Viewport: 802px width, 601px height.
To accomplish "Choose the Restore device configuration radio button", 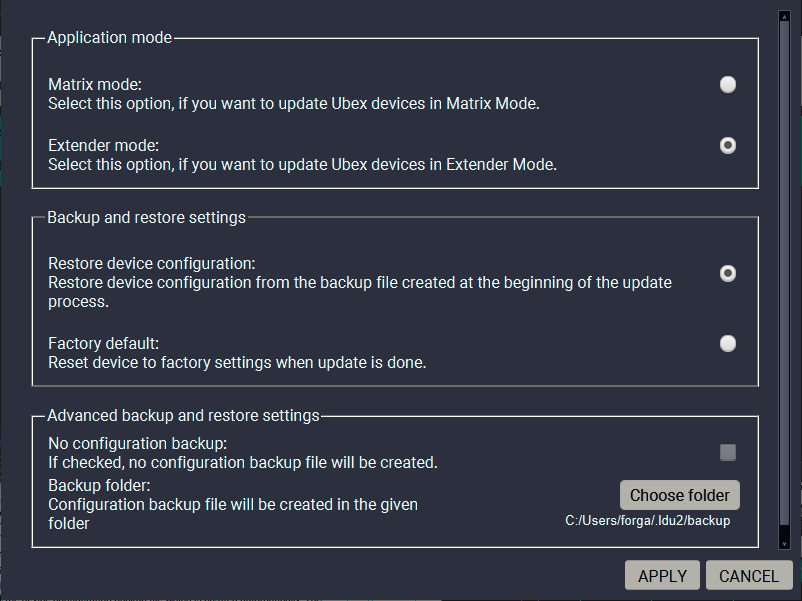I will point(728,273).
